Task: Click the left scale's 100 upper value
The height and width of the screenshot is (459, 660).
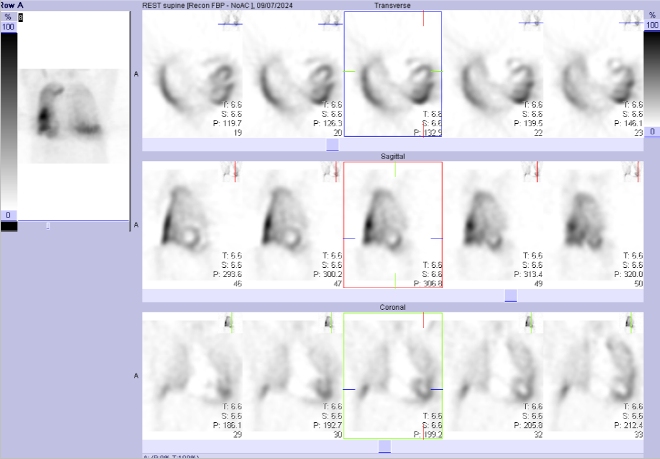Action: pyautogui.click(x=8, y=27)
